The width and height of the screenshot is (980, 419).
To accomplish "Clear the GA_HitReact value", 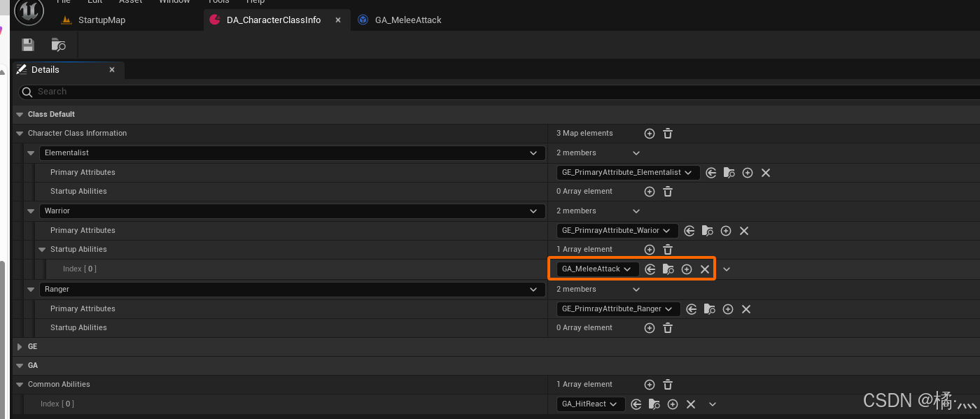I will 691,404.
